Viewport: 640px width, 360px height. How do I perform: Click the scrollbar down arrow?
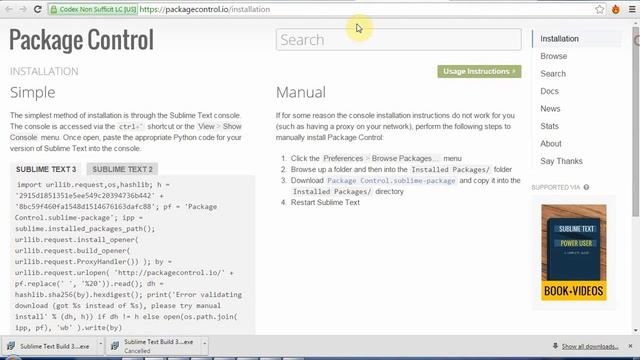pos(636,331)
